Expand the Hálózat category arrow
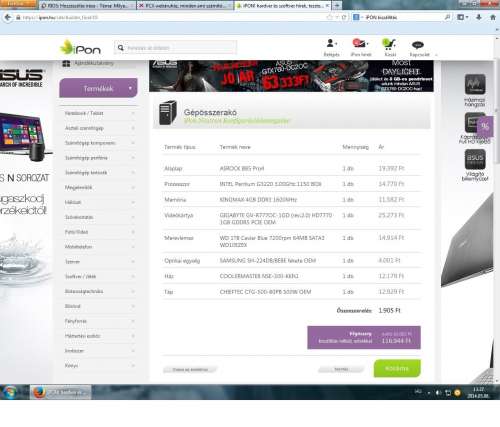Viewport: 500px width, 427px height. click(x=133, y=202)
